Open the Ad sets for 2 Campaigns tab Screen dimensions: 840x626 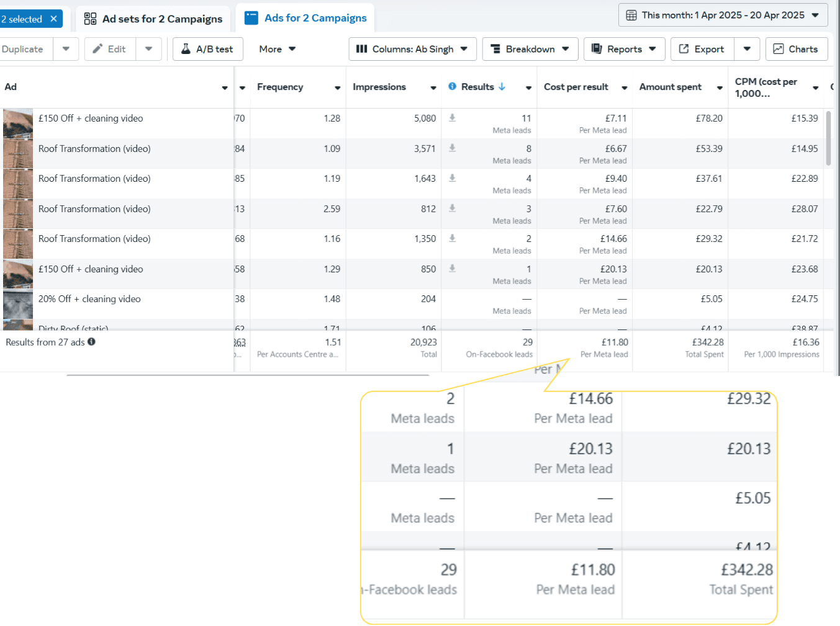[153, 19]
